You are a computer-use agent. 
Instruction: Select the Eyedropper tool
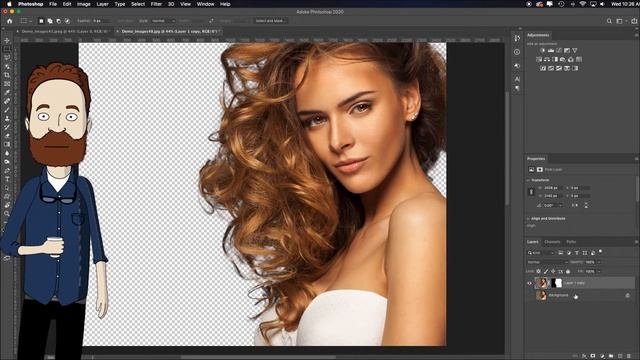pyautogui.click(x=7, y=92)
